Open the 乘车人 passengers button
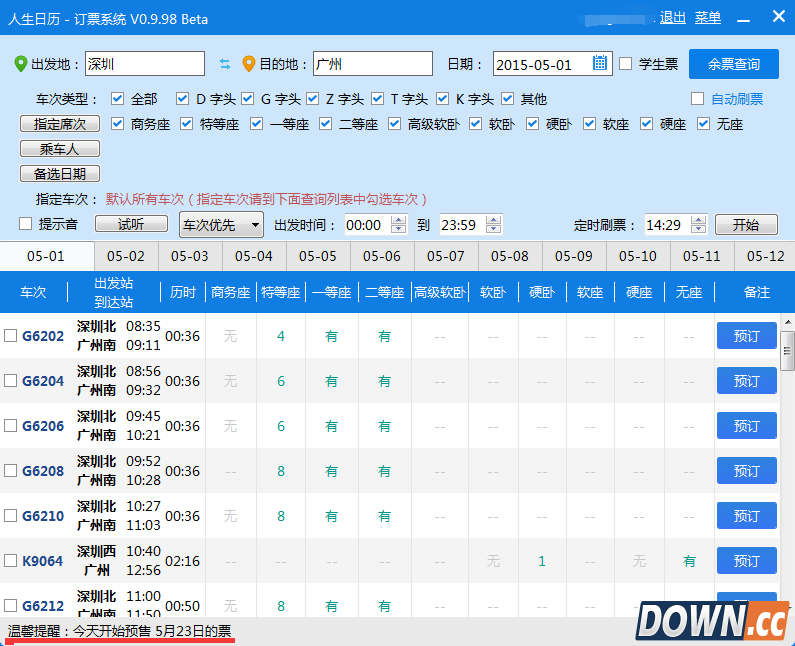This screenshot has width=795, height=646. pos(60,149)
